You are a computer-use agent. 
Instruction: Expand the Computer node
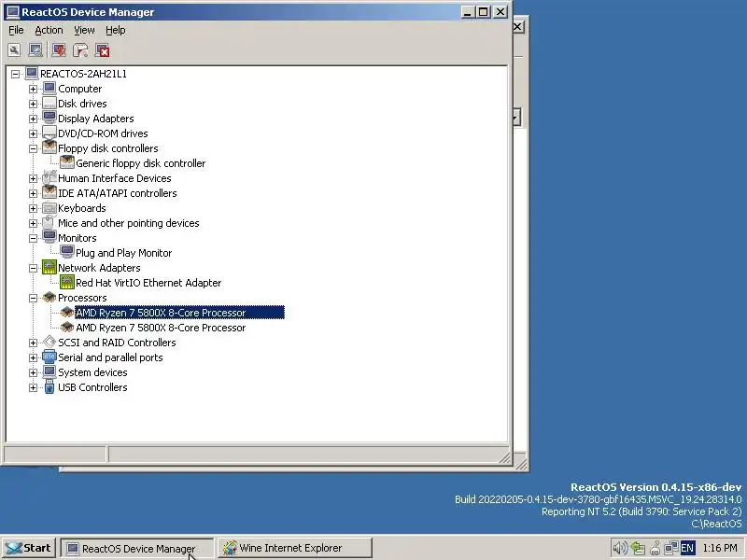(x=33, y=89)
